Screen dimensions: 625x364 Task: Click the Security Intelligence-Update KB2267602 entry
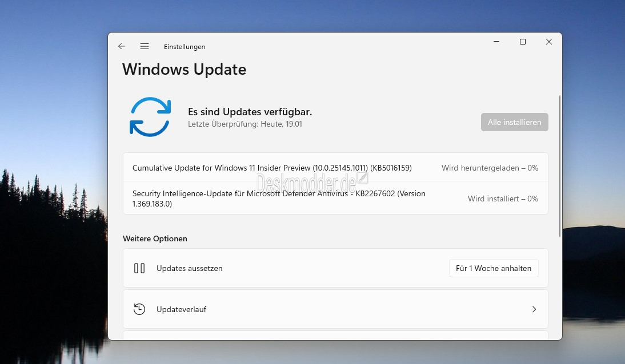click(x=335, y=199)
